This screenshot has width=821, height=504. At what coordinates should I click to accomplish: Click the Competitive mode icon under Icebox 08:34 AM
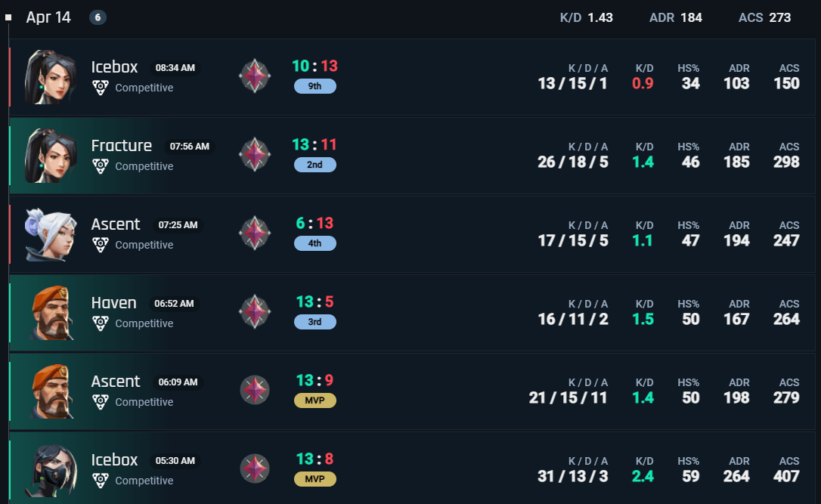point(101,88)
